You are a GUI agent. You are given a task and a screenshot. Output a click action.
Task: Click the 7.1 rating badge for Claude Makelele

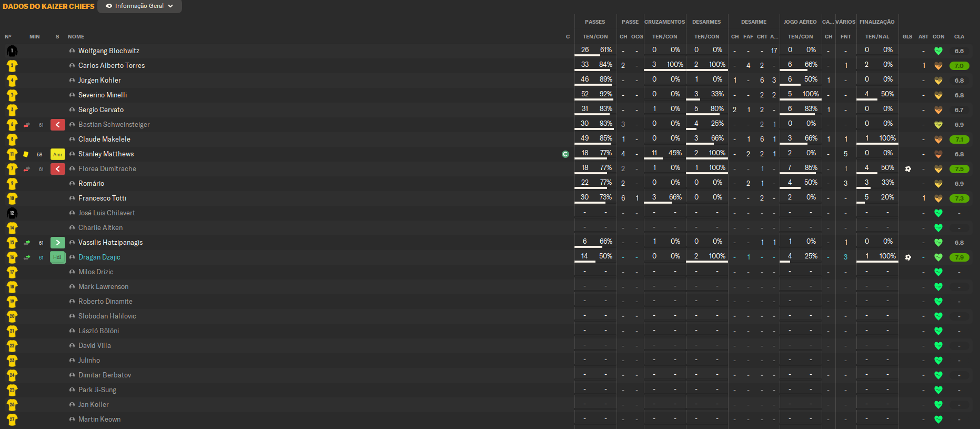pos(959,139)
